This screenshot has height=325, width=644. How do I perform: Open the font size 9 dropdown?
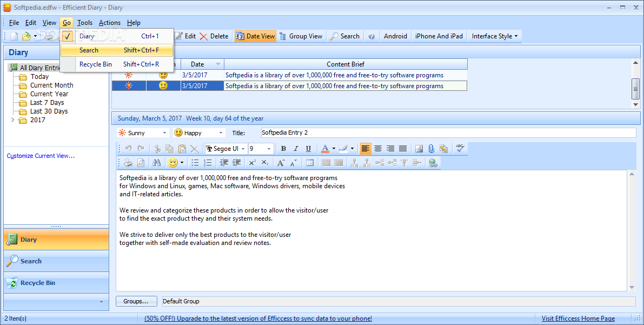[x=269, y=149]
